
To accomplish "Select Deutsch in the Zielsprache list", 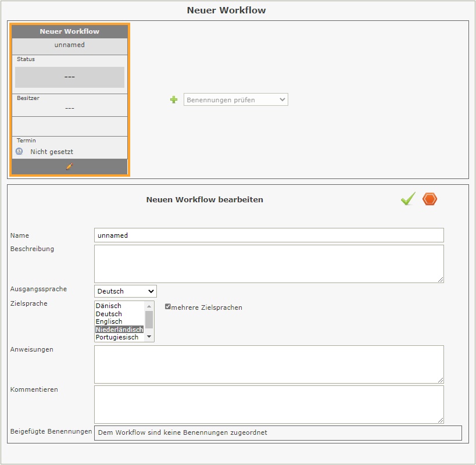I will coord(109,314).
